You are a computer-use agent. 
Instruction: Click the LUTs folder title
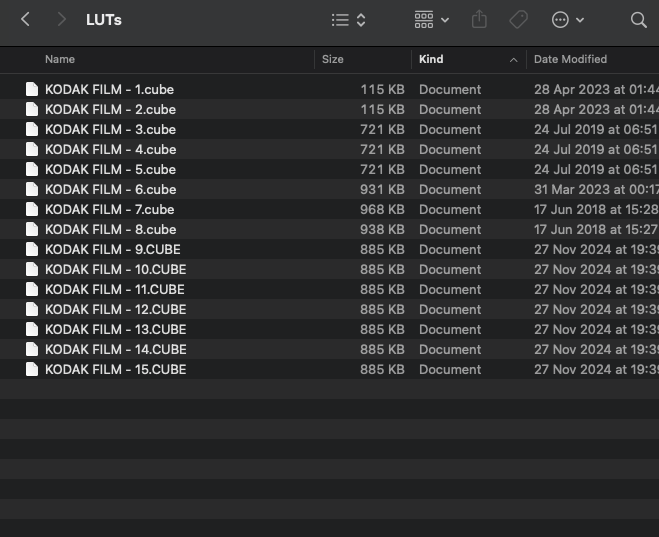coord(104,20)
